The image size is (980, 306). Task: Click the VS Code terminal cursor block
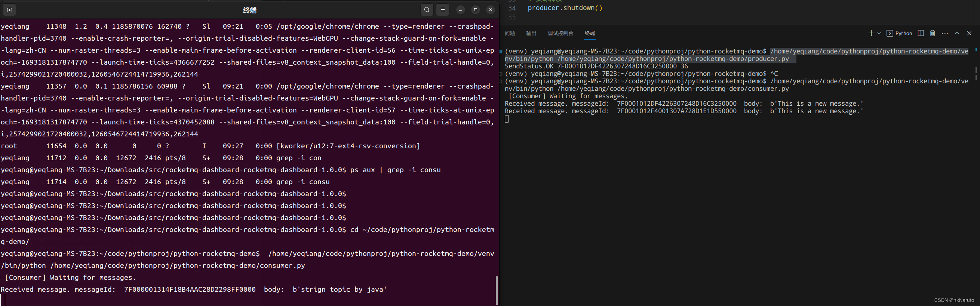pos(506,119)
